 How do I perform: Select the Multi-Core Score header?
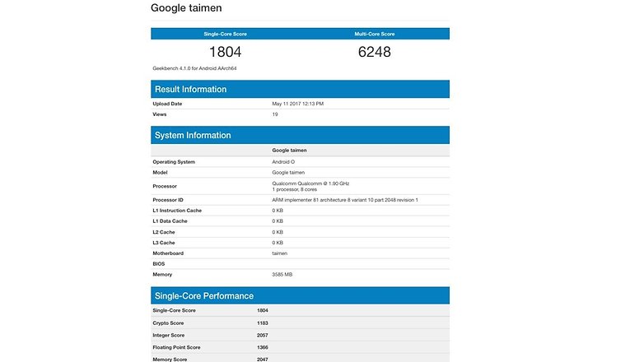point(375,34)
